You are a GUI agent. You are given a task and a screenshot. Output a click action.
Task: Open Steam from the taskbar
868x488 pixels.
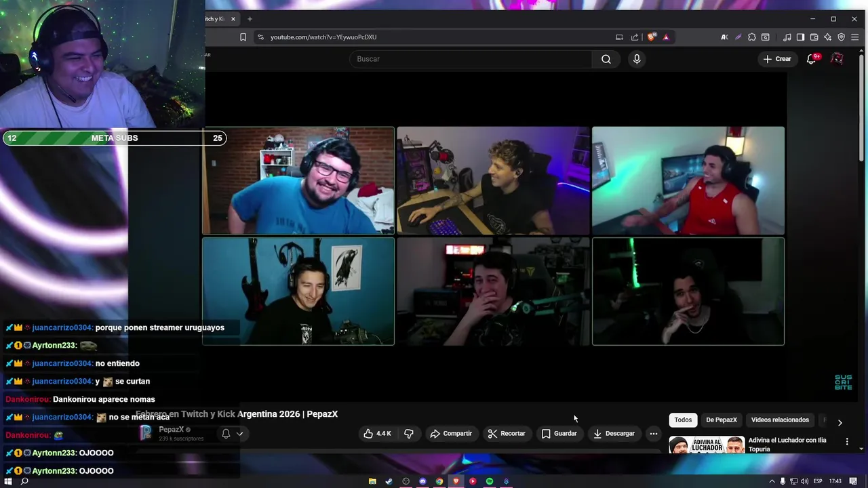[x=389, y=481]
